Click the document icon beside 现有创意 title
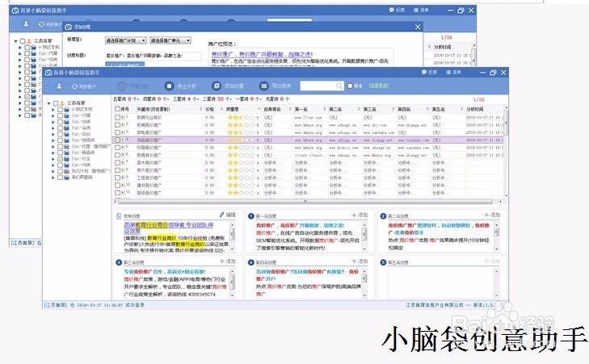Viewport: 589px width, 364px height. (119, 216)
